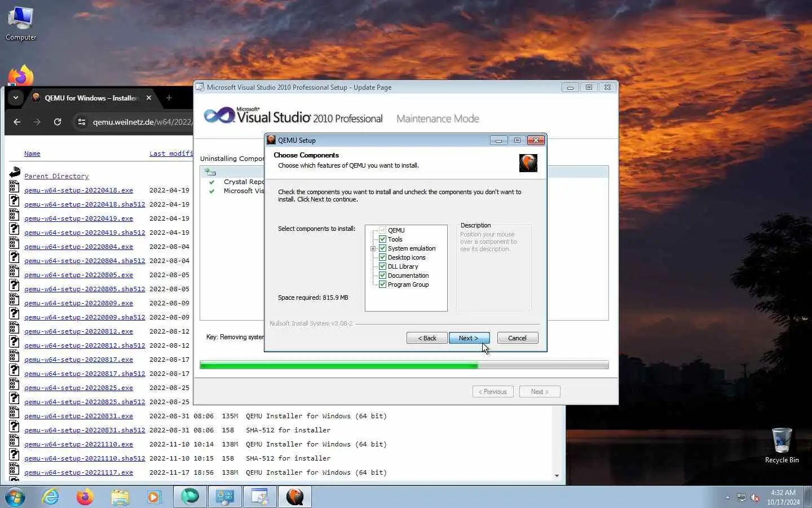The width and height of the screenshot is (812, 508).
Task: Download qemu-w64-setup-20220804.exe
Action: 78,247
